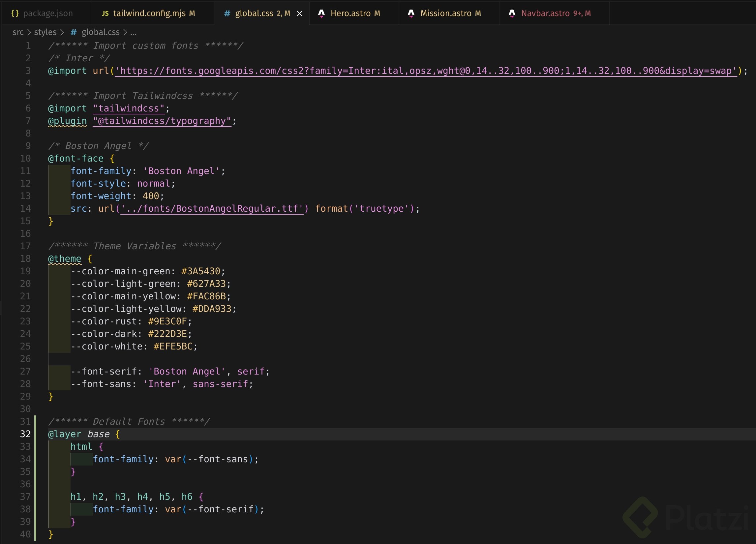The image size is (756, 544).
Task: Click the CSS hash icon in breadcrumb
Action: (x=74, y=32)
